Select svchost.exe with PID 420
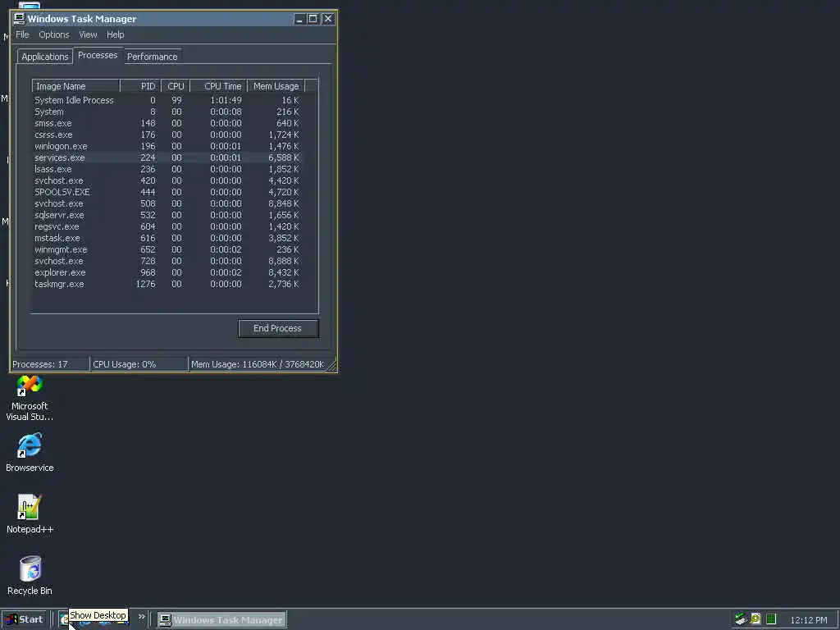Viewport: 840px width, 630px height. coord(167,181)
